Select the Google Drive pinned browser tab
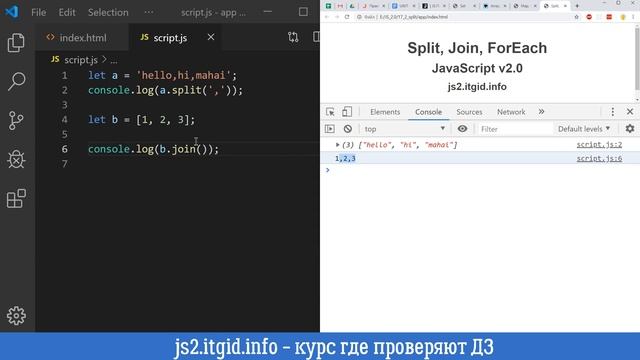This screenshot has width=640, height=360. coord(352,6)
